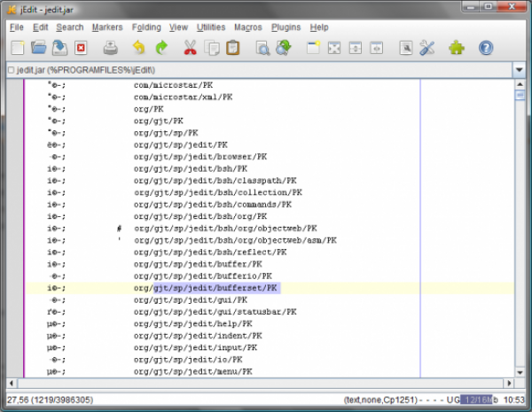
Task: Open a file via the folder icon
Action: coord(38,48)
